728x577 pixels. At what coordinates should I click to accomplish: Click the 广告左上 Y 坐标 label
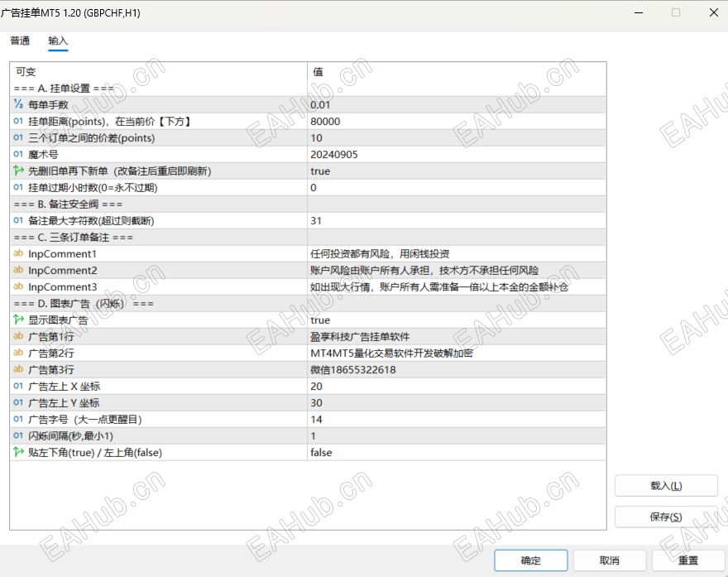tap(64, 403)
